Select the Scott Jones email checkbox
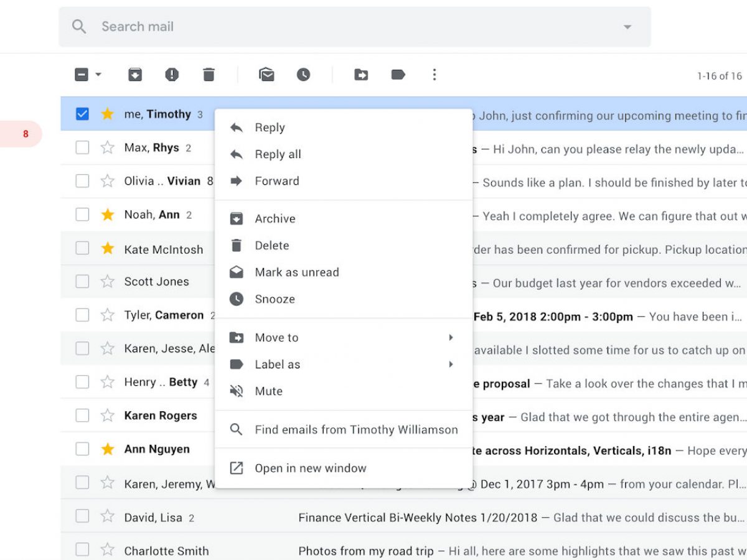Screen dimensions: 747x560 (82, 282)
